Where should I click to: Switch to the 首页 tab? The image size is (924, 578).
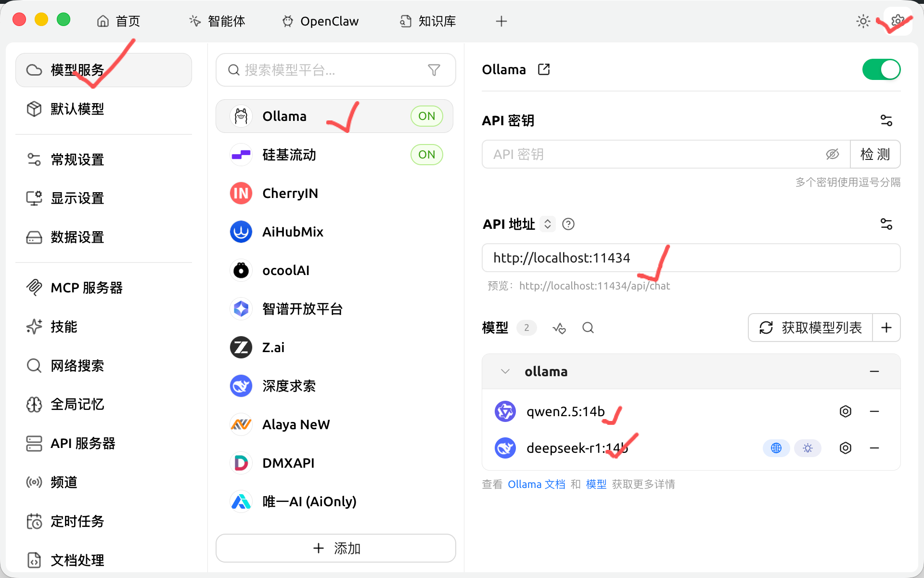[118, 21]
